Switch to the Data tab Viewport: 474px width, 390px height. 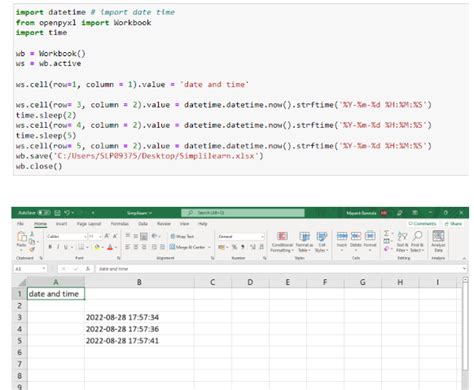[x=143, y=224]
